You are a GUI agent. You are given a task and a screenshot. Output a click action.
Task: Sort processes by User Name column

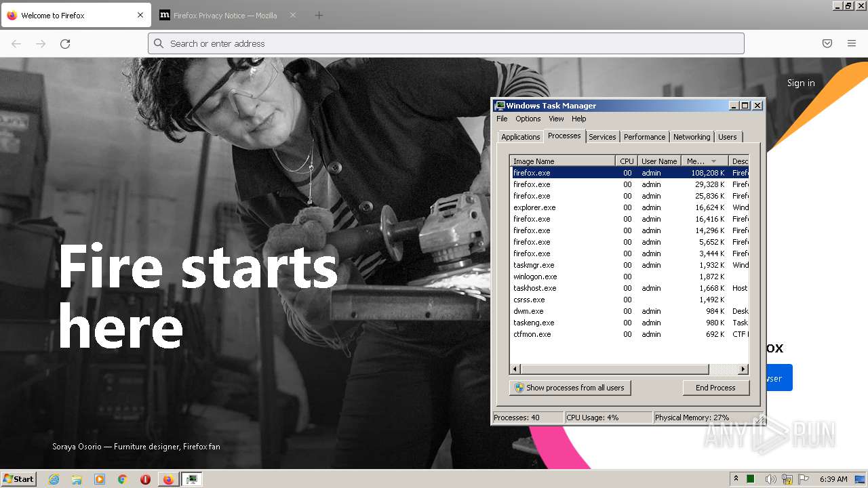659,161
